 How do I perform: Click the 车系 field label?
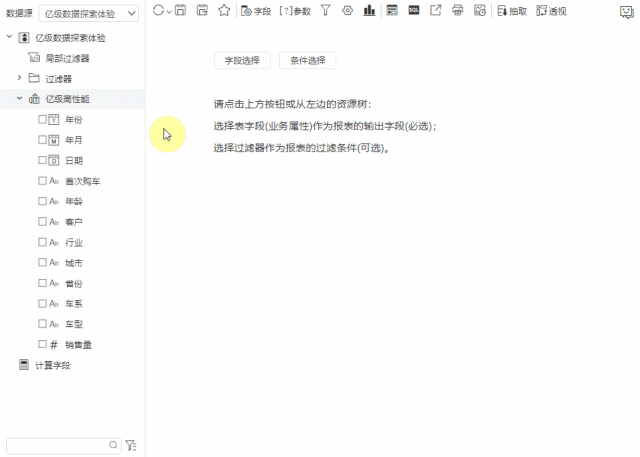[x=74, y=304]
